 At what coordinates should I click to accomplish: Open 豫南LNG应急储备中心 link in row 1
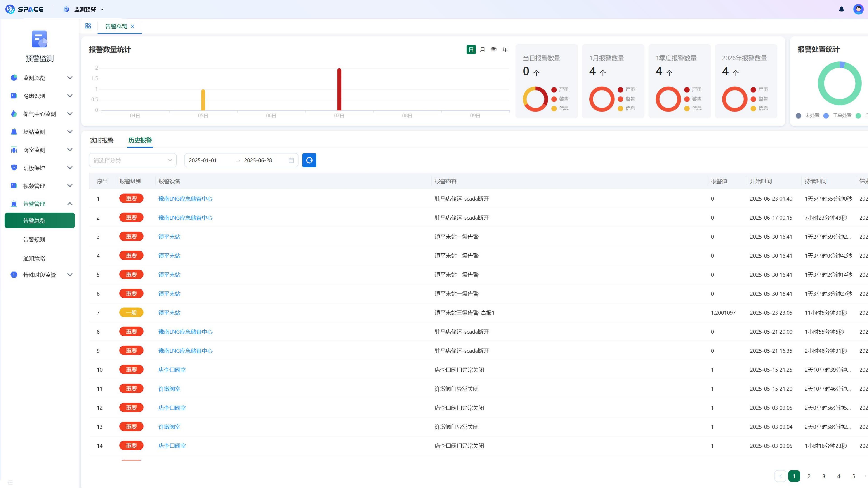click(x=185, y=199)
